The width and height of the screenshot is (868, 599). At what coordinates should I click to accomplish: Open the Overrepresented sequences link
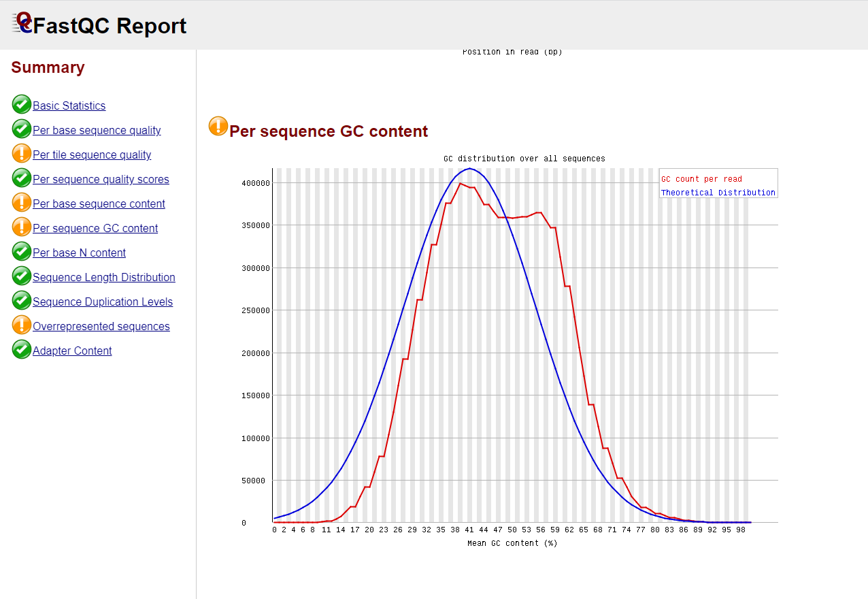click(x=101, y=327)
